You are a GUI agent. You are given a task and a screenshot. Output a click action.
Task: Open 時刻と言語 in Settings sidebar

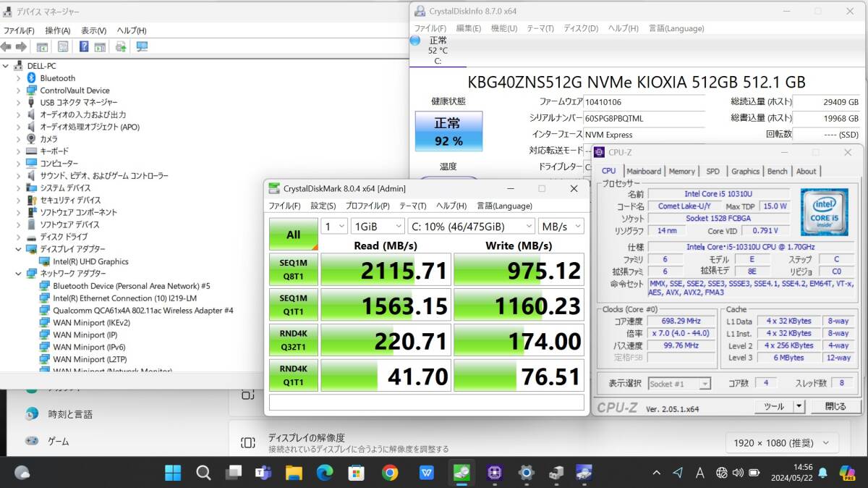click(70, 415)
